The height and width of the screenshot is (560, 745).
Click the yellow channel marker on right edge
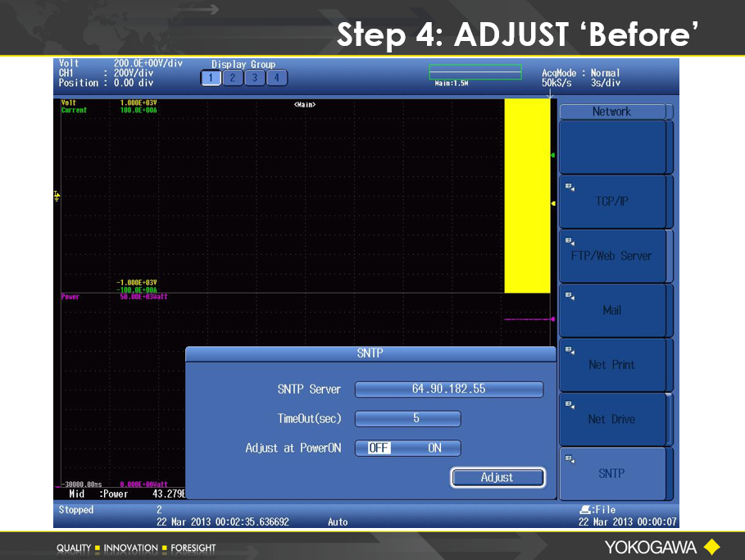click(552, 203)
